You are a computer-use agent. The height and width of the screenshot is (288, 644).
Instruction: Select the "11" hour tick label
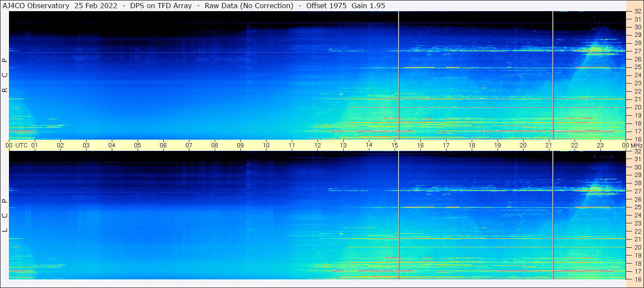pos(292,145)
